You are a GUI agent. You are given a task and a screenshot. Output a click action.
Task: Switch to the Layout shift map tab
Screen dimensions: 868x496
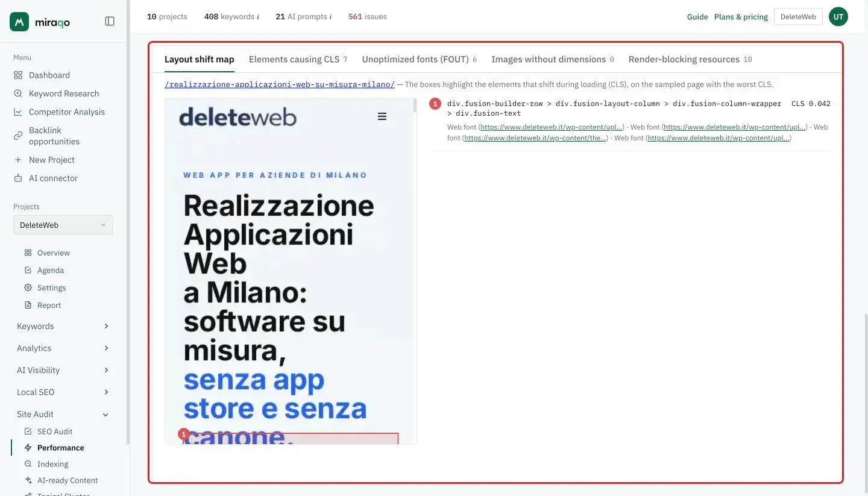(x=199, y=59)
